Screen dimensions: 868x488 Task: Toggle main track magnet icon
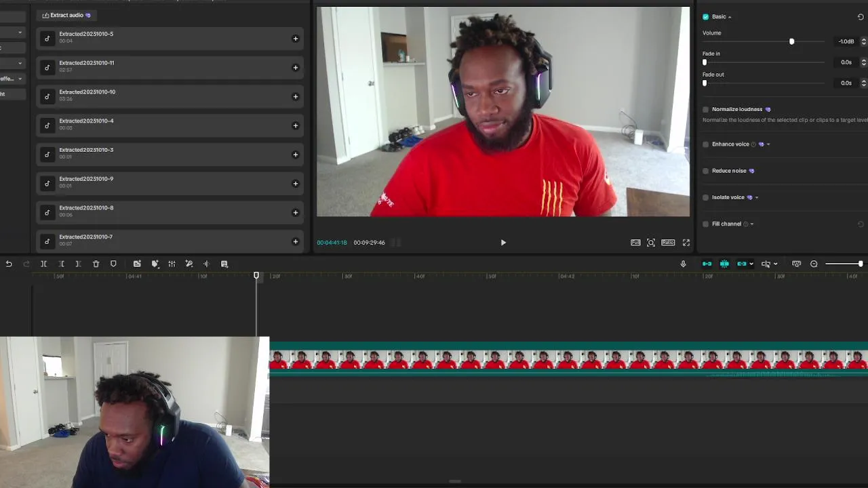point(707,264)
